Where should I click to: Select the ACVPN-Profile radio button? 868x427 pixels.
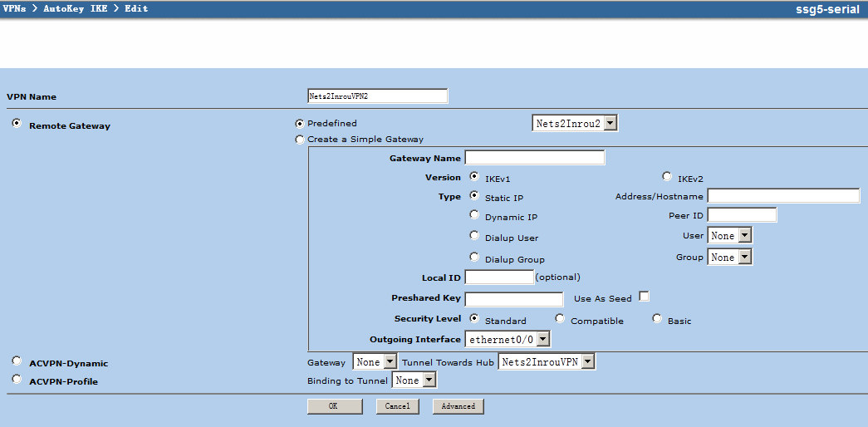coord(17,379)
